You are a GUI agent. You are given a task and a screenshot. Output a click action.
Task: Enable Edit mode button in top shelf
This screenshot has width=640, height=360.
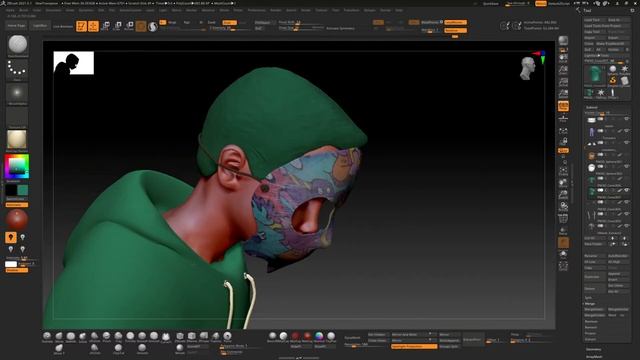tap(81, 26)
